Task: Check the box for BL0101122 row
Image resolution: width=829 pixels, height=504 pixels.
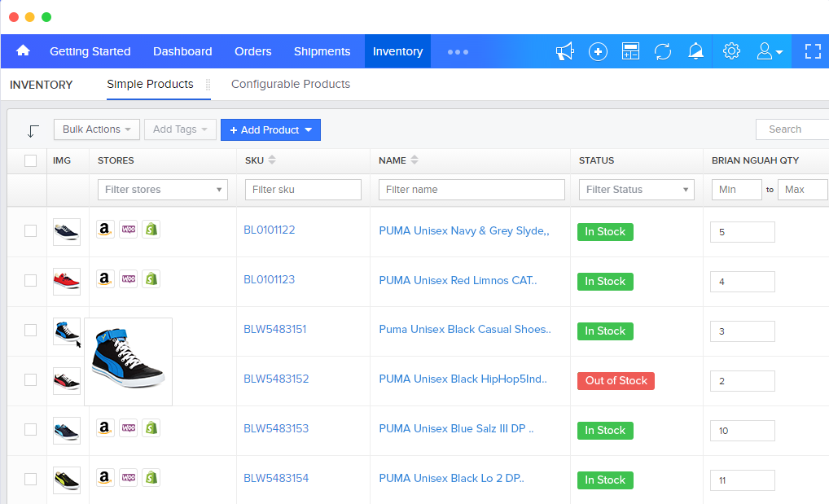Action: [31, 230]
